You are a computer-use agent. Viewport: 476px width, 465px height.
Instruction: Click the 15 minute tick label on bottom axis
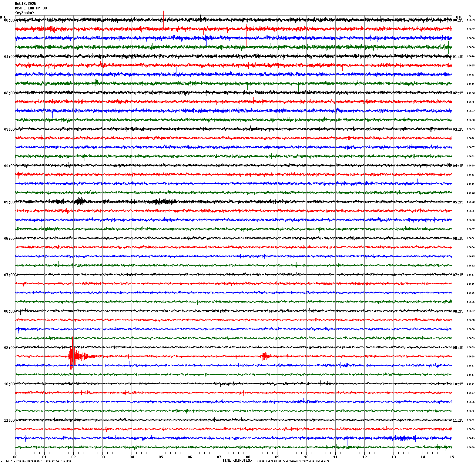coord(452,457)
